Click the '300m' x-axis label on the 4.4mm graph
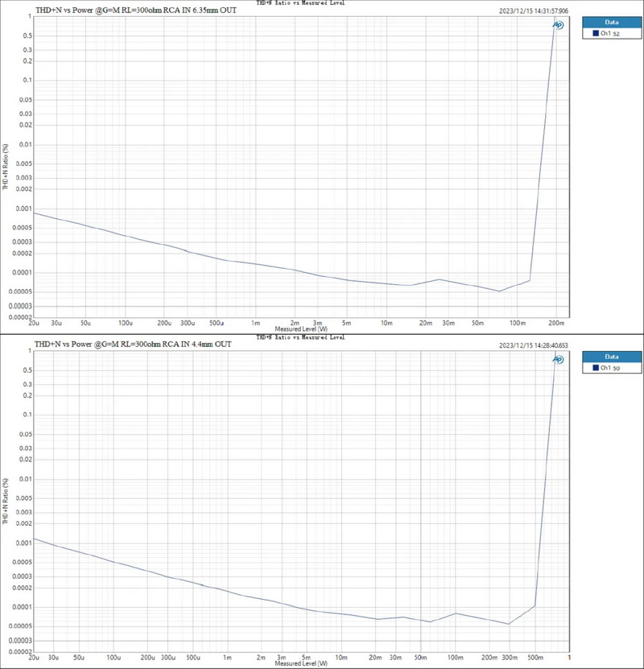The width and height of the screenshot is (644, 669). 510,658
